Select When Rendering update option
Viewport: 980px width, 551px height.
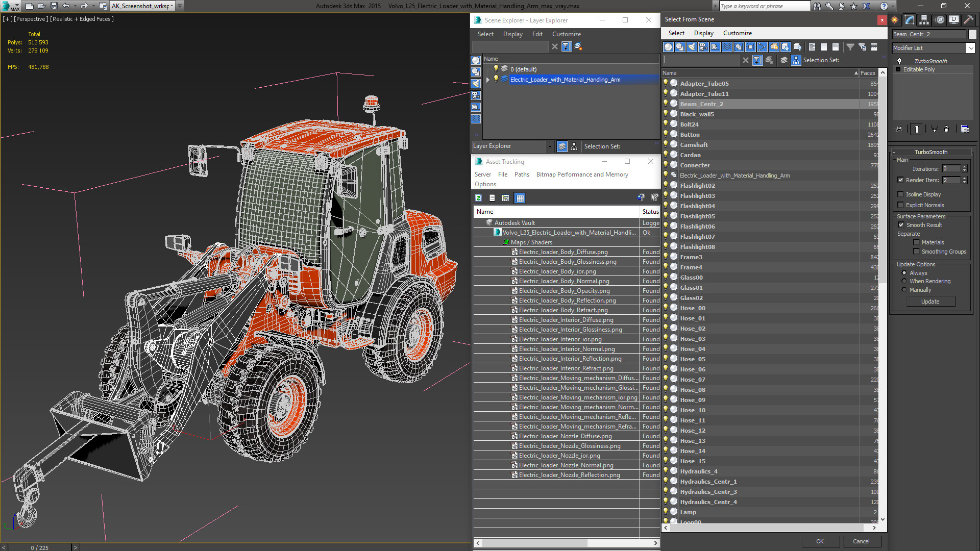(x=904, y=281)
